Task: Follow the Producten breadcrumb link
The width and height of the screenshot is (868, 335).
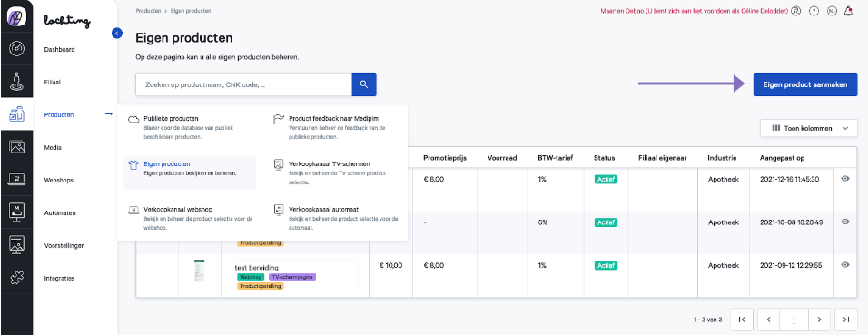Action: [x=147, y=11]
